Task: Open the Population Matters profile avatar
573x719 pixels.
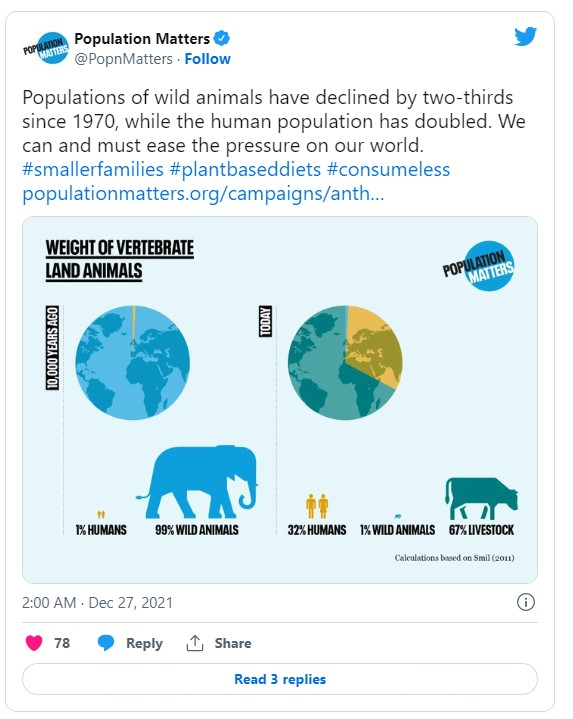Action: (x=46, y=48)
